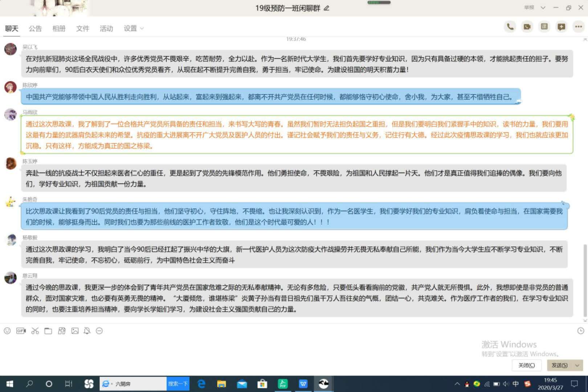588x392 pixels.
Task: Click the chat vertical scrollbar
Action: coord(585,281)
